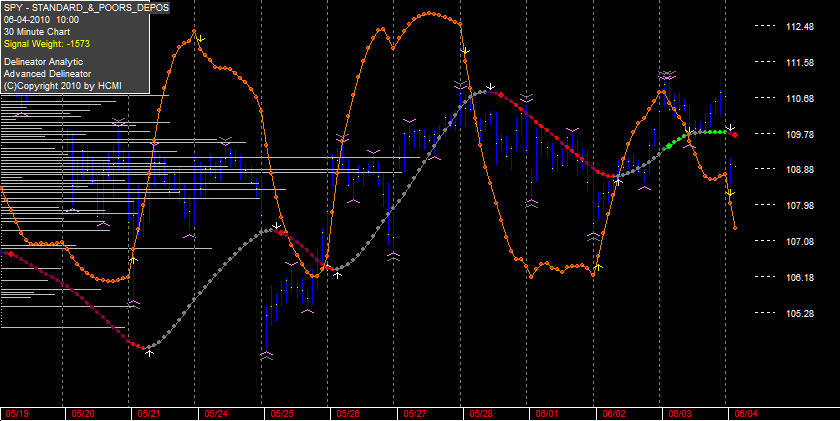The image size is (840, 421).
Task: Click the white down arrow at the 05/28 gray line peak
Action: [490, 86]
